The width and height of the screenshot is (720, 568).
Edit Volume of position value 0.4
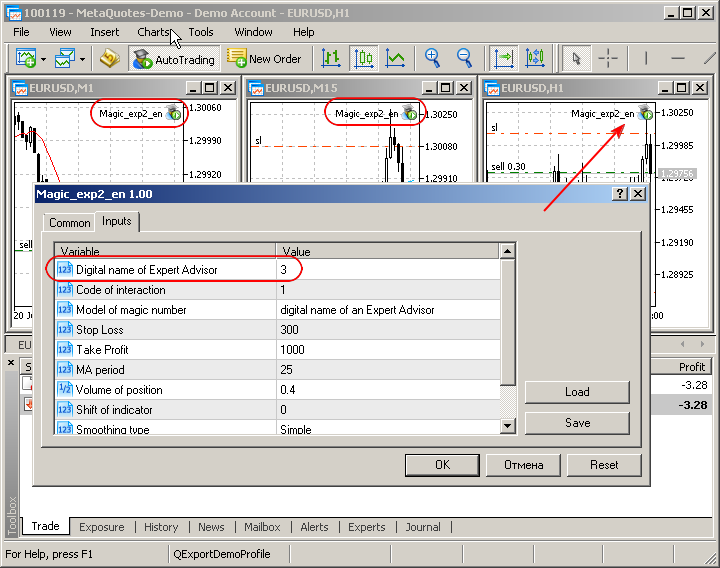pyautogui.click(x=388, y=390)
